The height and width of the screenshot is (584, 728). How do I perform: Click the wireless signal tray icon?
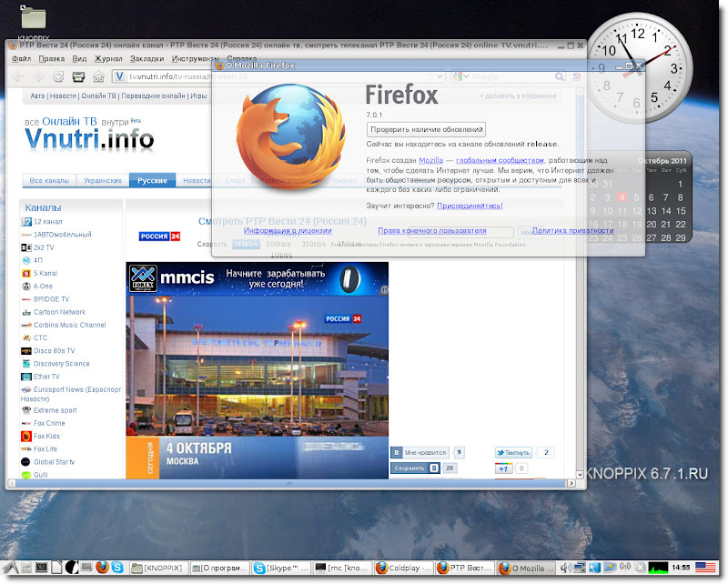coord(625,568)
